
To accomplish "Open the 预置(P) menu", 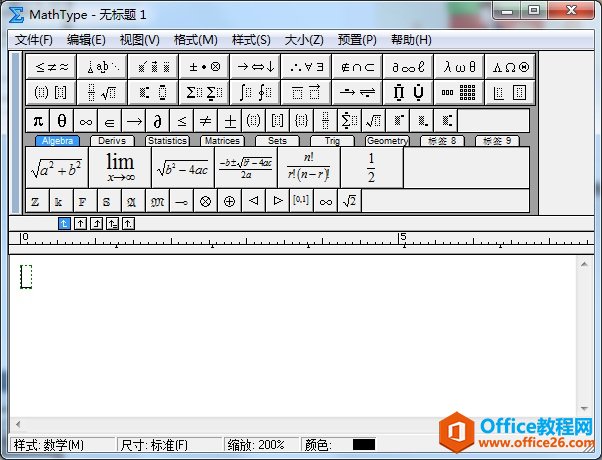I will click(x=357, y=40).
